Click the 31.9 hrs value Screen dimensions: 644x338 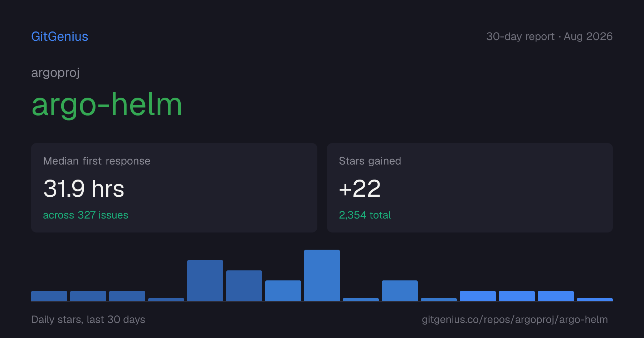coord(84,188)
